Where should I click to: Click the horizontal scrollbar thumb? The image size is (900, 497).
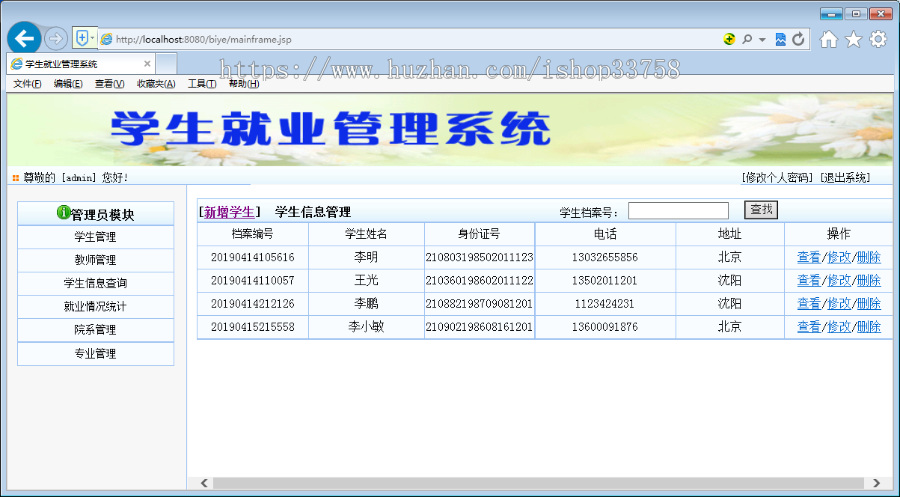(538, 483)
